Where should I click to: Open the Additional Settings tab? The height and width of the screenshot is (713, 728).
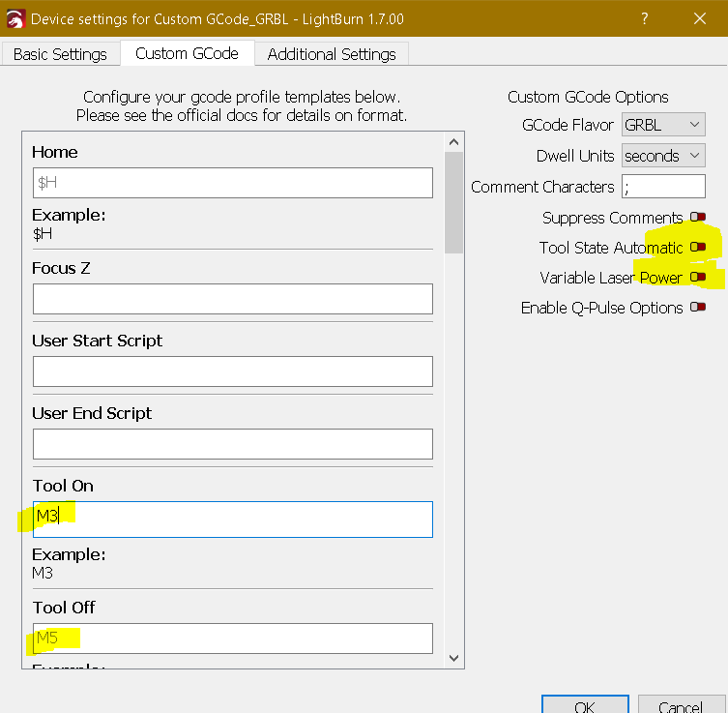click(332, 54)
